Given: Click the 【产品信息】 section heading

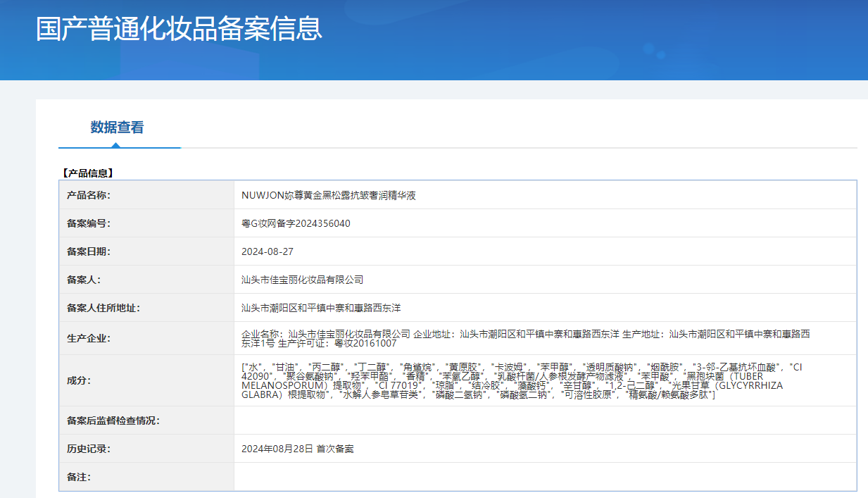Looking at the screenshot, I should point(87,173).
